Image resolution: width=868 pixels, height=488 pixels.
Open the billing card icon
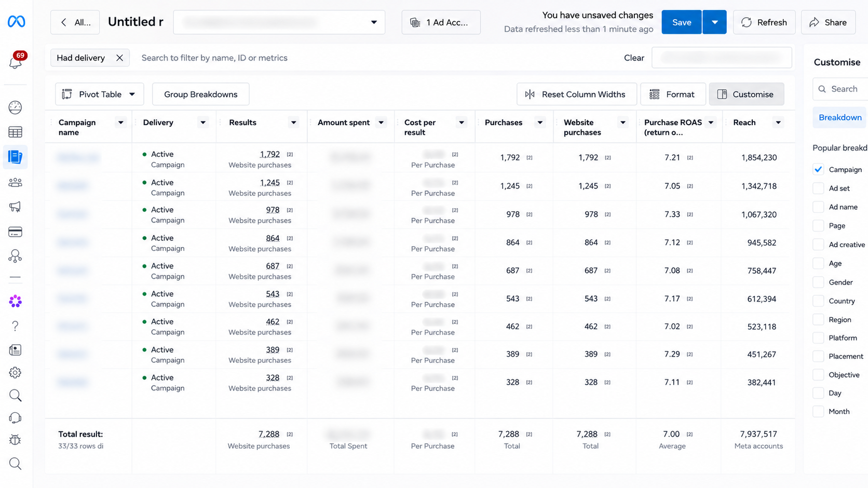(15, 232)
